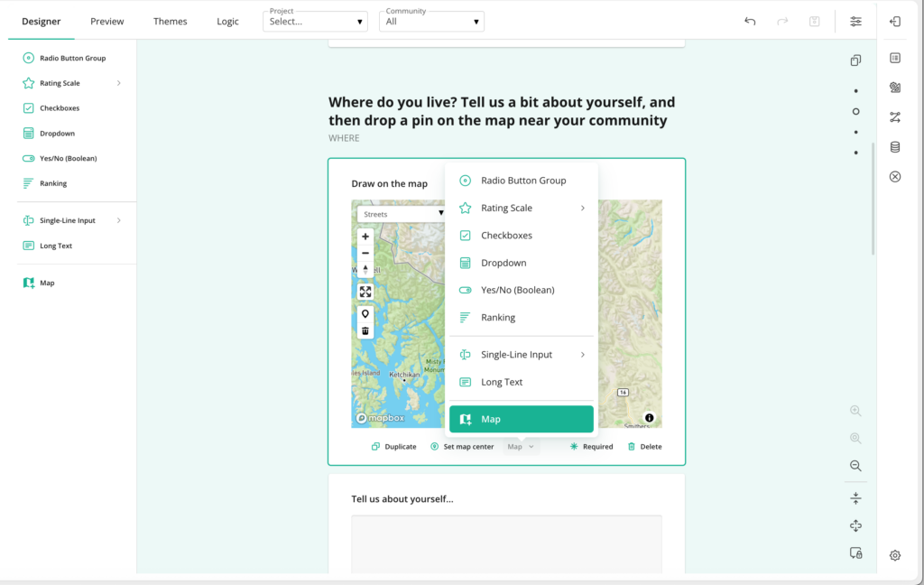The width and height of the screenshot is (924, 585).
Task: Click the page title Where do you live
Action: pos(502,111)
